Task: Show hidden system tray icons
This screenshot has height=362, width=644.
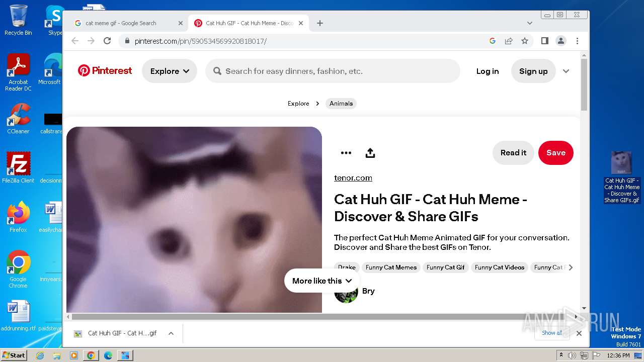Action: 561,355
